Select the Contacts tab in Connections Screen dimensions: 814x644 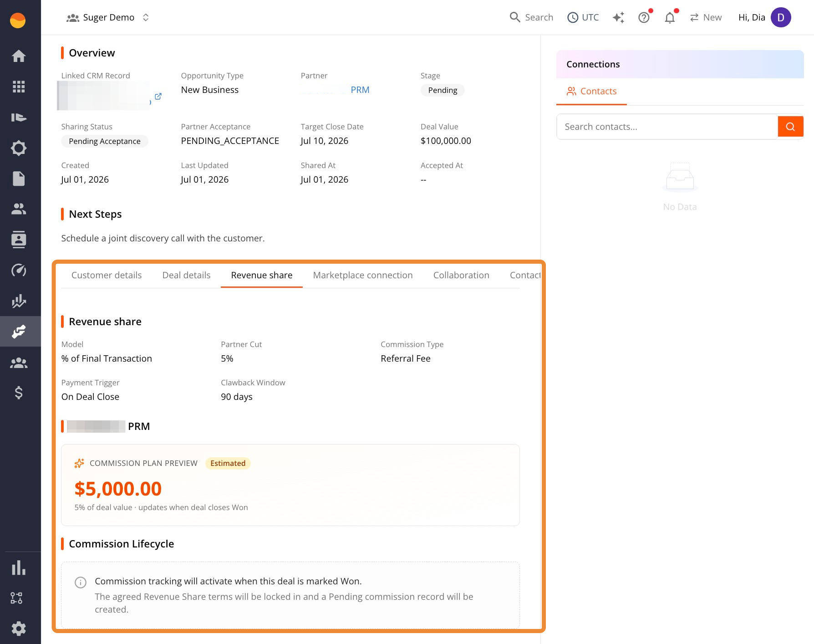(591, 91)
